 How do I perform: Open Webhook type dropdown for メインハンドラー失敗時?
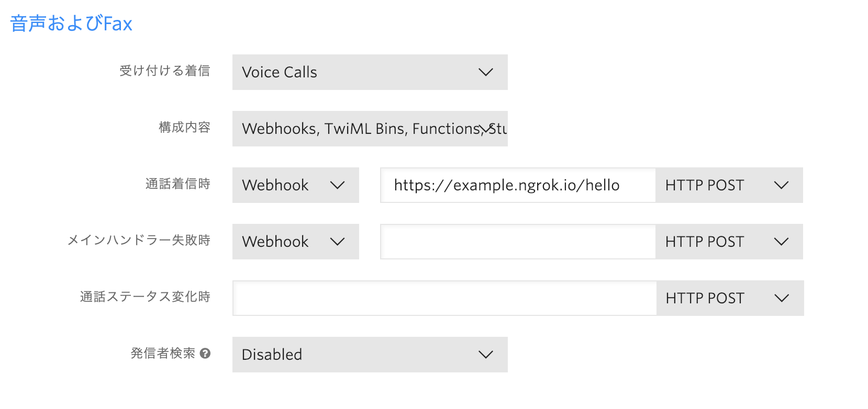pyautogui.click(x=296, y=242)
